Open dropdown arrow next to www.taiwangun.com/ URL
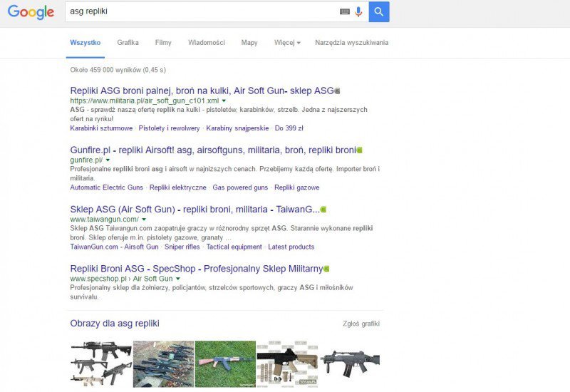Image resolution: width=570 pixels, height=392 pixels. [x=144, y=220]
